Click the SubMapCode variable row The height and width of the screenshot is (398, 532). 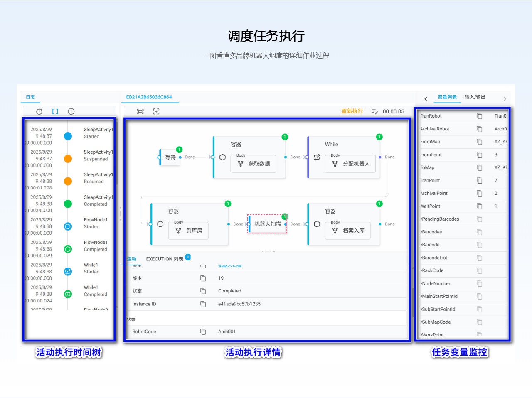pyautogui.click(x=463, y=322)
